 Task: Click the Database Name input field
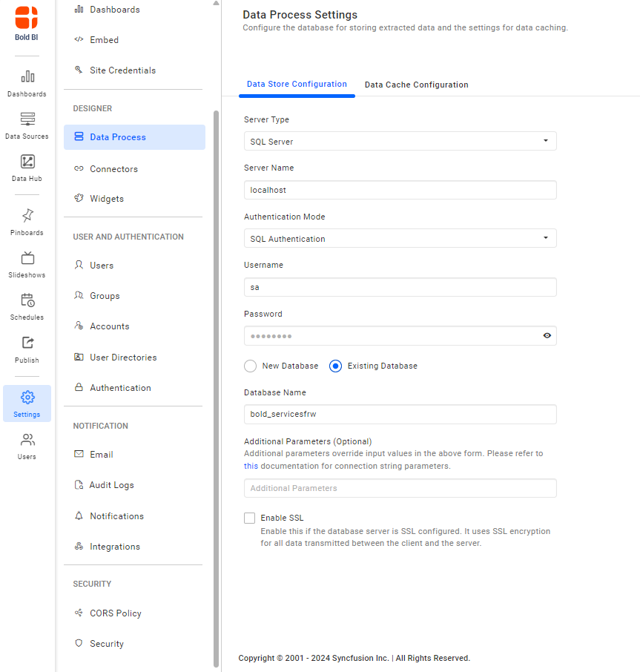click(400, 415)
